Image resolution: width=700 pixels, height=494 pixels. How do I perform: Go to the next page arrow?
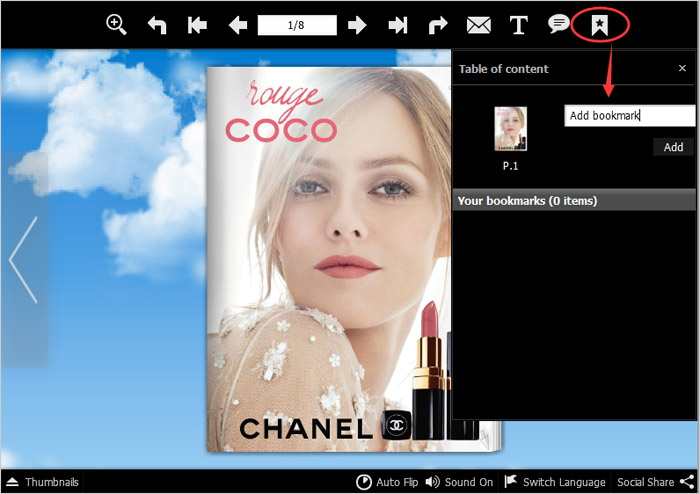[x=357, y=25]
